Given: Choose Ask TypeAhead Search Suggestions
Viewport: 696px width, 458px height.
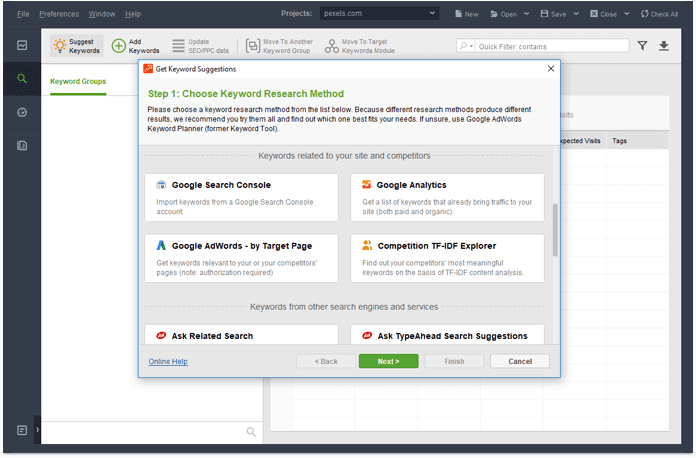Looking at the screenshot, I should coord(447,335).
